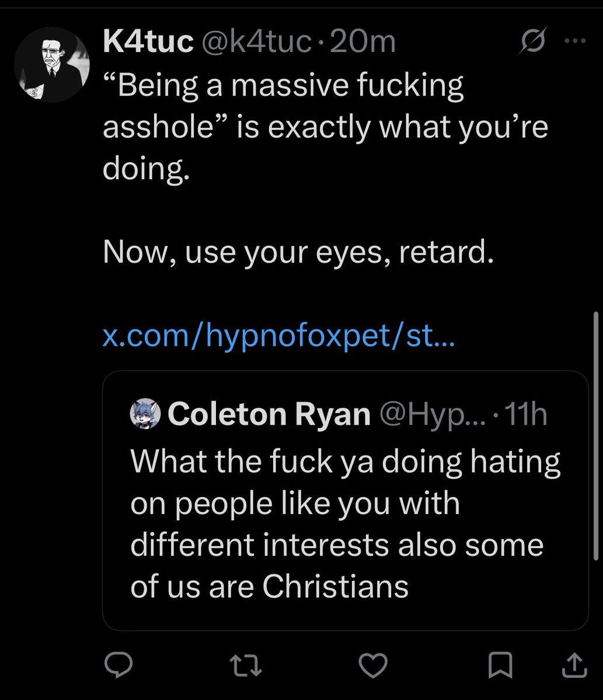Select the Coleton Ryan name in quoted tweet
This screenshot has height=700, width=603.
(269, 415)
